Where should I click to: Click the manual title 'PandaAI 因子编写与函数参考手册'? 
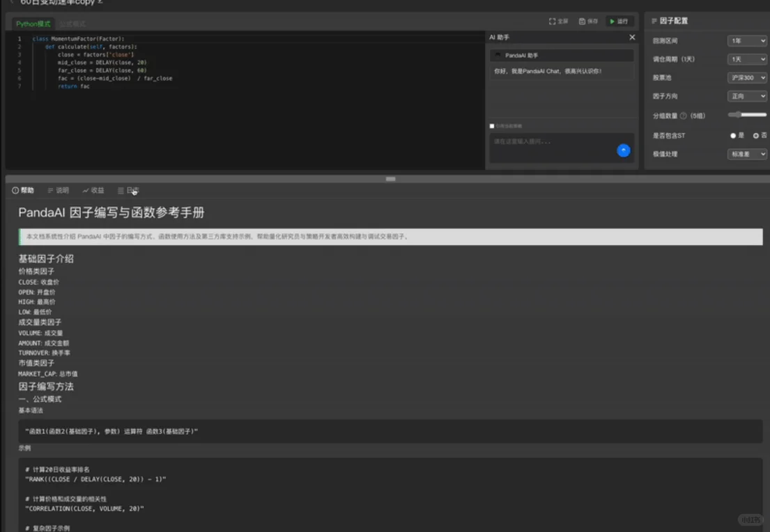click(111, 212)
